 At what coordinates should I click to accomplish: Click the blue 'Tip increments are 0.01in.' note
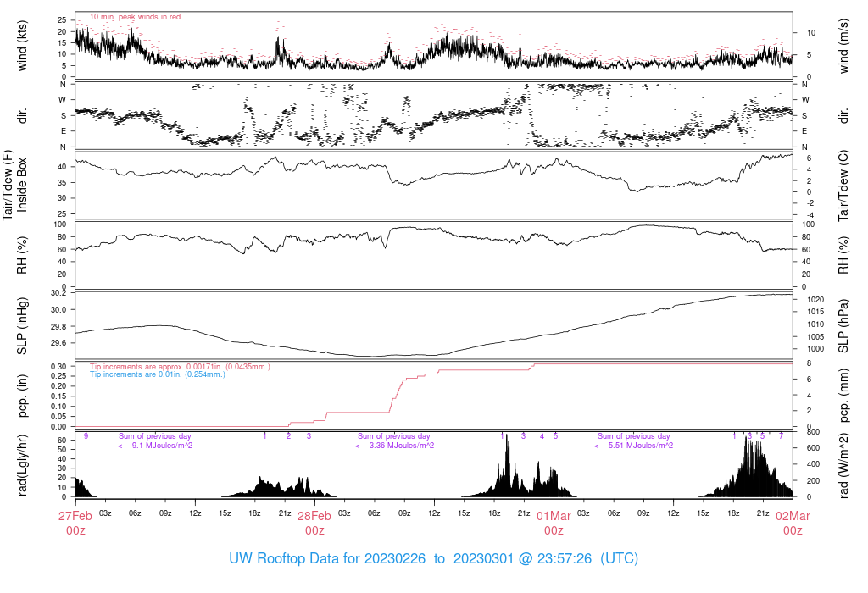(x=158, y=374)
